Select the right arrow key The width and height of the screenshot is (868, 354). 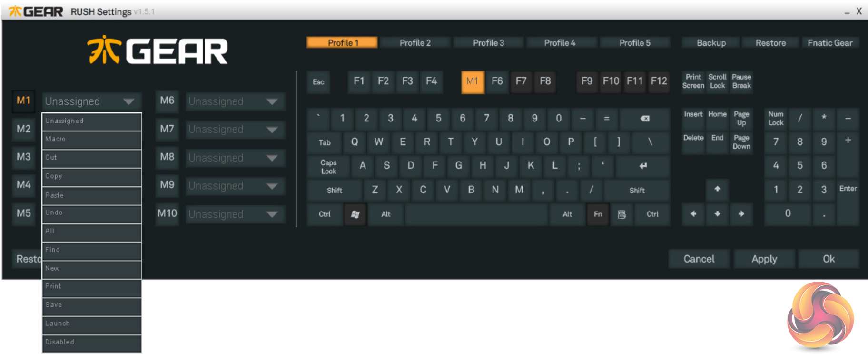(741, 214)
